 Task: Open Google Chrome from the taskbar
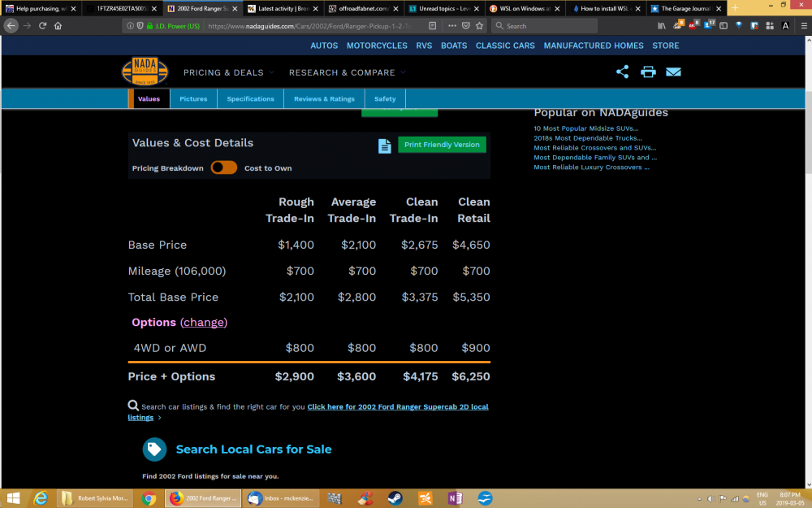click(149, 498)
